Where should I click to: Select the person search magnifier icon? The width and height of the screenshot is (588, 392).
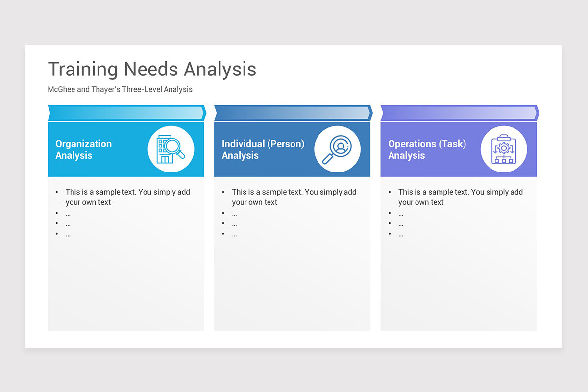click(337, 149)
